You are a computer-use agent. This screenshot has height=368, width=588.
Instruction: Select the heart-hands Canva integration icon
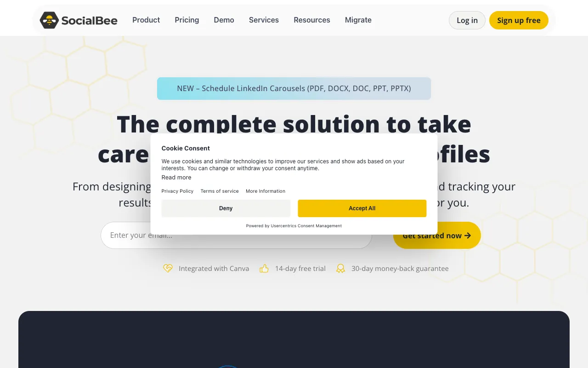click(x=168, y=268)
